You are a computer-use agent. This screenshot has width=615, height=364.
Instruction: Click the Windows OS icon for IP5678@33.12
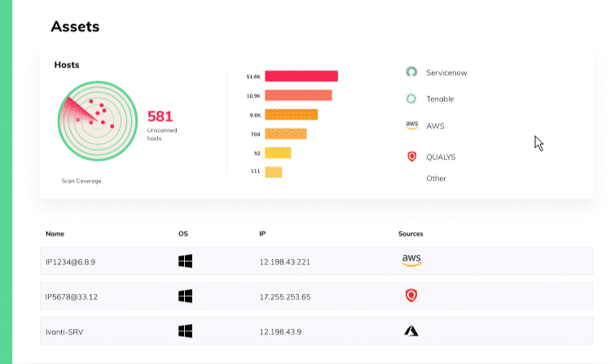pyautogui.click(x=185, y=296)
